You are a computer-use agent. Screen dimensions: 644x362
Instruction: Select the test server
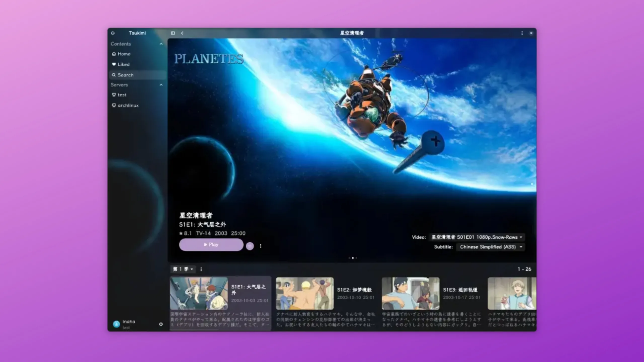click(137, 95)
